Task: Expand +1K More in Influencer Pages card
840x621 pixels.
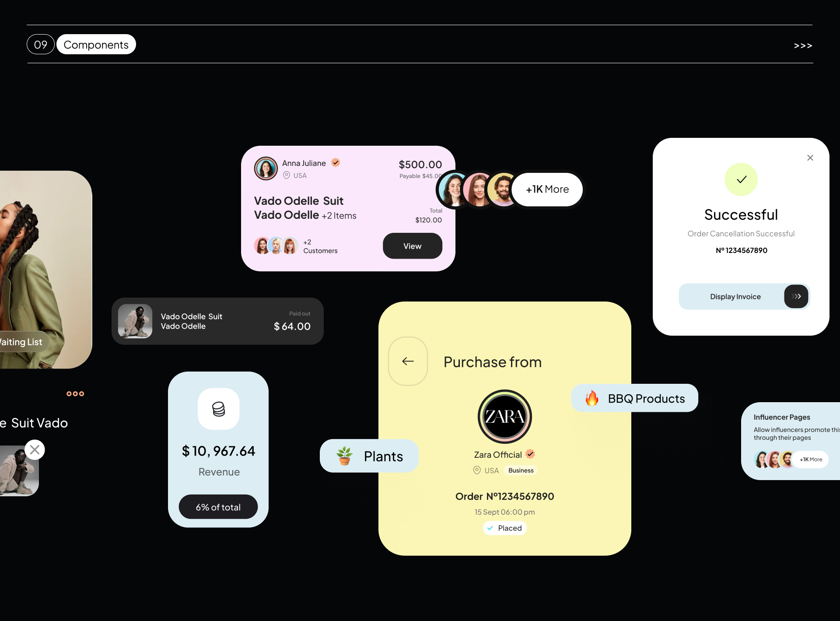Action: point(811,460)
